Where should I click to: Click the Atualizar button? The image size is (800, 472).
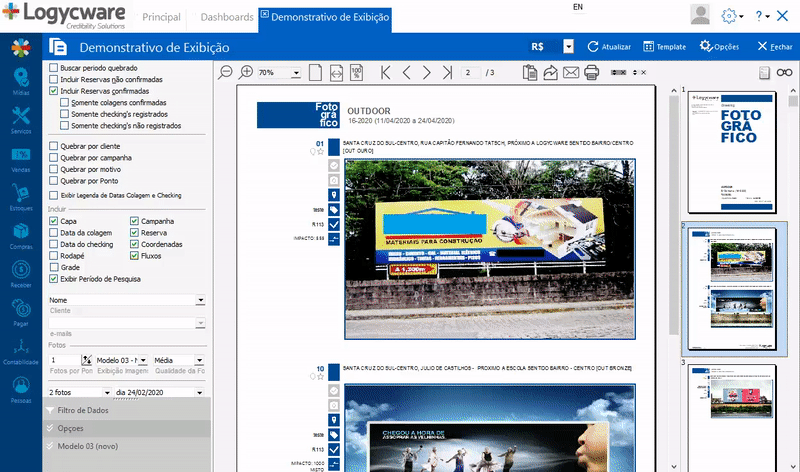click(608, 47)
